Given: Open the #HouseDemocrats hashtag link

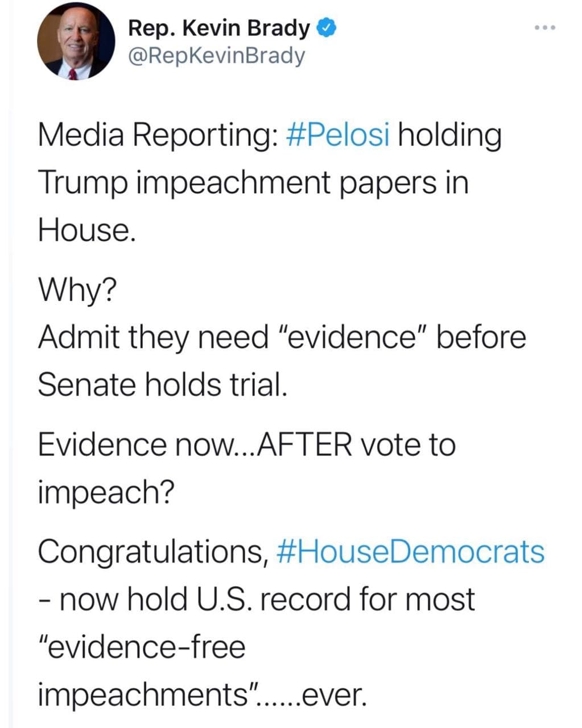Looking at the screenshot, I should point(410,551).
